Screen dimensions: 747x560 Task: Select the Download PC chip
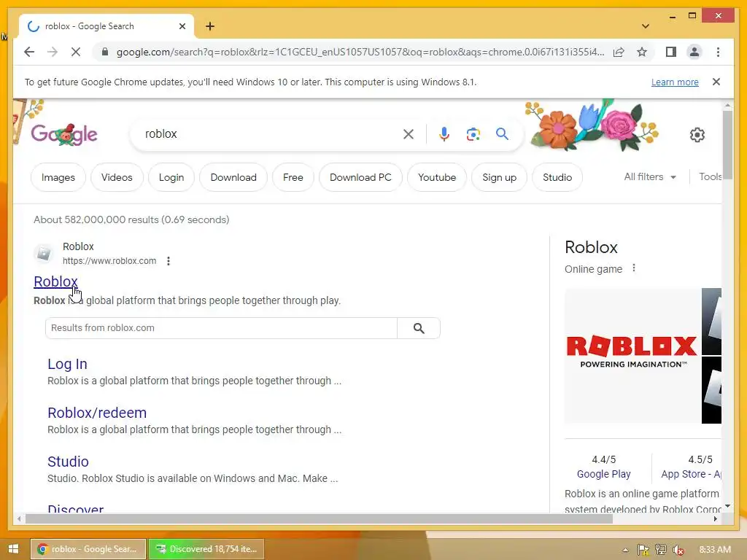pyautogui.click(x=360, y=177)
